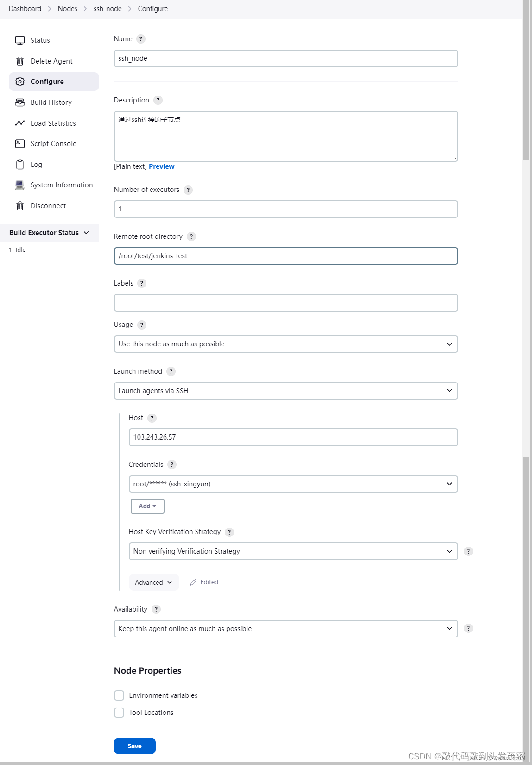This screenshot has width=532, height=765.
Task: Open Script Console via its terminal icon
Action: click(x=20, y=144)
